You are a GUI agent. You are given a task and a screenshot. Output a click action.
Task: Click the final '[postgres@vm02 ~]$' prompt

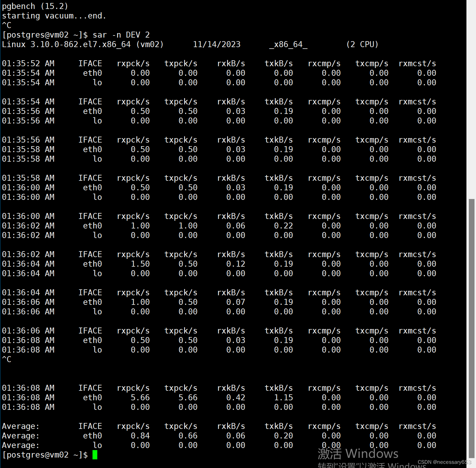(x=45, y=455)
